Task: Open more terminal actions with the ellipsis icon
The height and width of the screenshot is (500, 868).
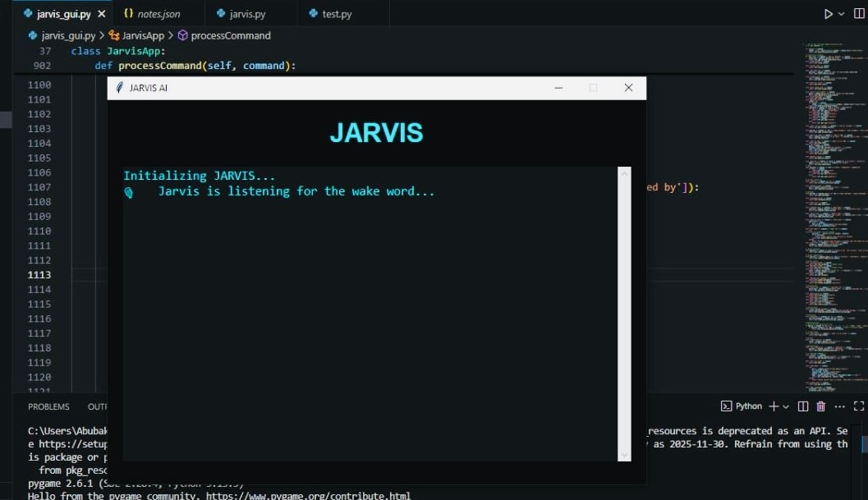Action: coord(839,406)
